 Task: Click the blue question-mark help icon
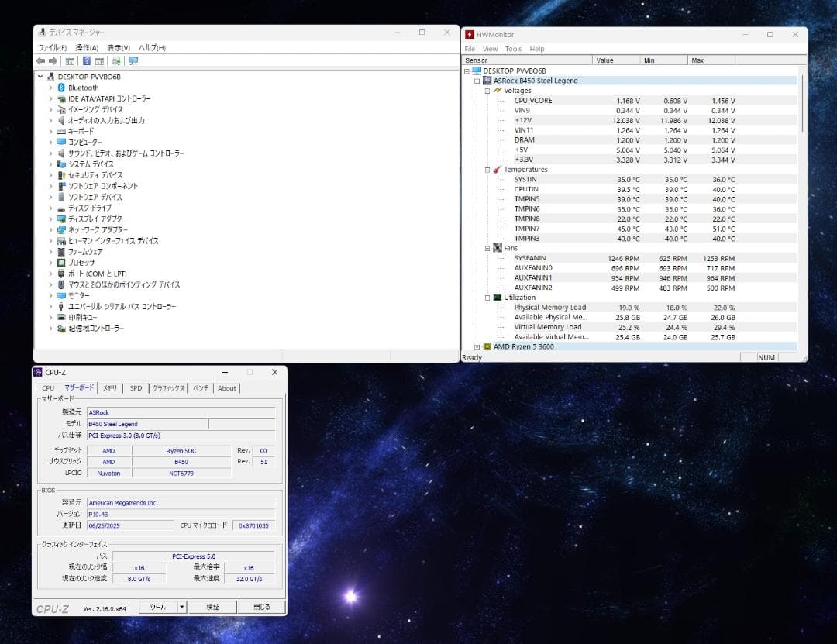pyautogui.click(x=87, y=61)
